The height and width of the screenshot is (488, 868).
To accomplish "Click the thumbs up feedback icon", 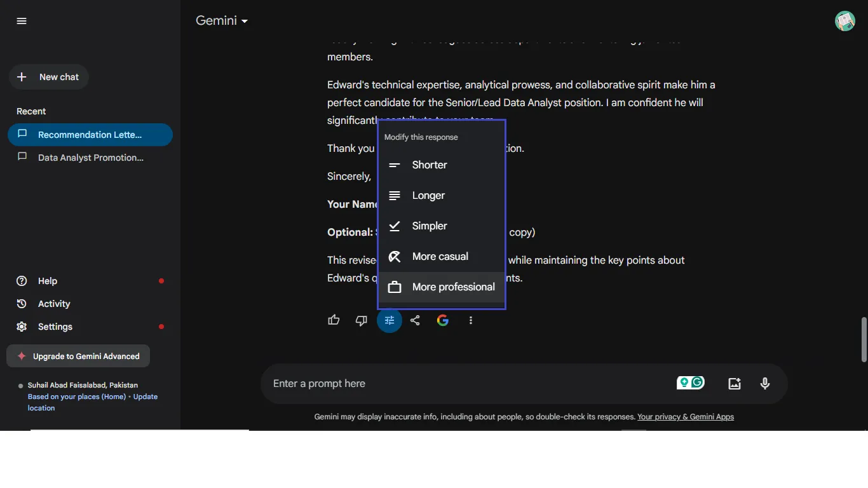I will 334,320.
